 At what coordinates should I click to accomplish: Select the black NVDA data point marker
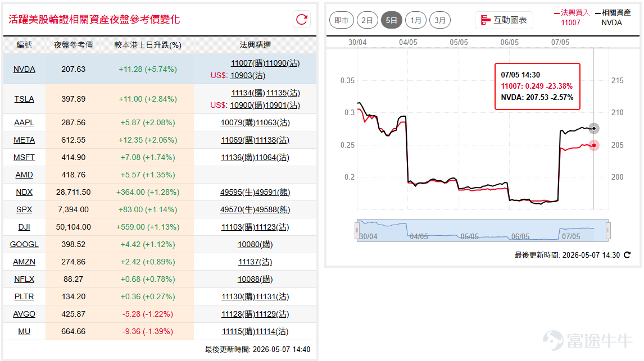[x=594, y=129]
